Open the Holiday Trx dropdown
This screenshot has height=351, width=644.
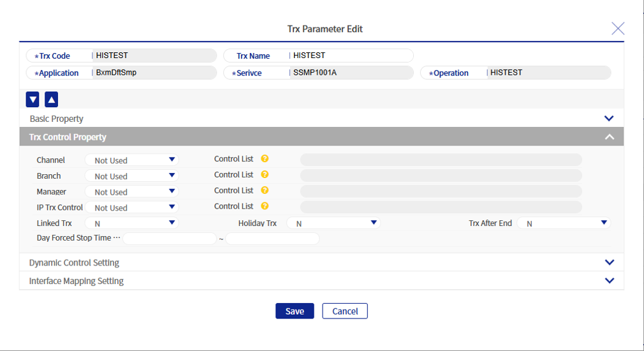(x=333, y=223)
